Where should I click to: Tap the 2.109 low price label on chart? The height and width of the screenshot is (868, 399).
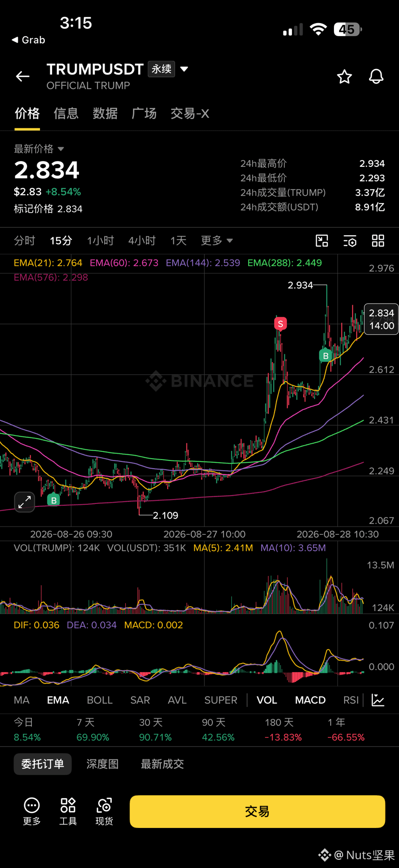(166, 515)
